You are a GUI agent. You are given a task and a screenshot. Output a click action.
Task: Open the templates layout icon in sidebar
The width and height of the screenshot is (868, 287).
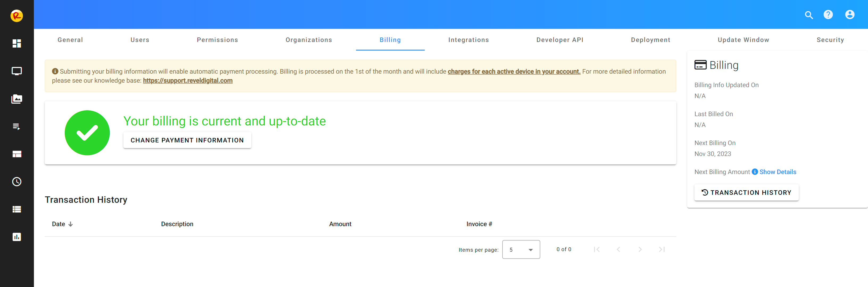point(16,154)
